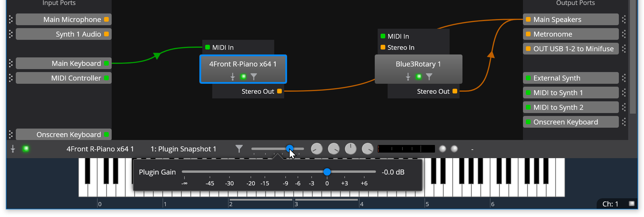
Task: Select the Blue3Rotary 1 plugin node
Action: click(x=418, y=69)
